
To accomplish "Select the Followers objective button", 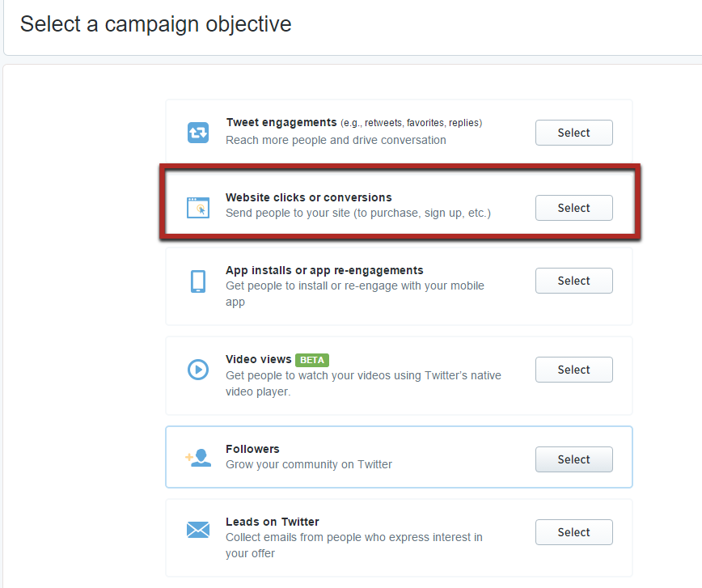I will click(574, 459).
